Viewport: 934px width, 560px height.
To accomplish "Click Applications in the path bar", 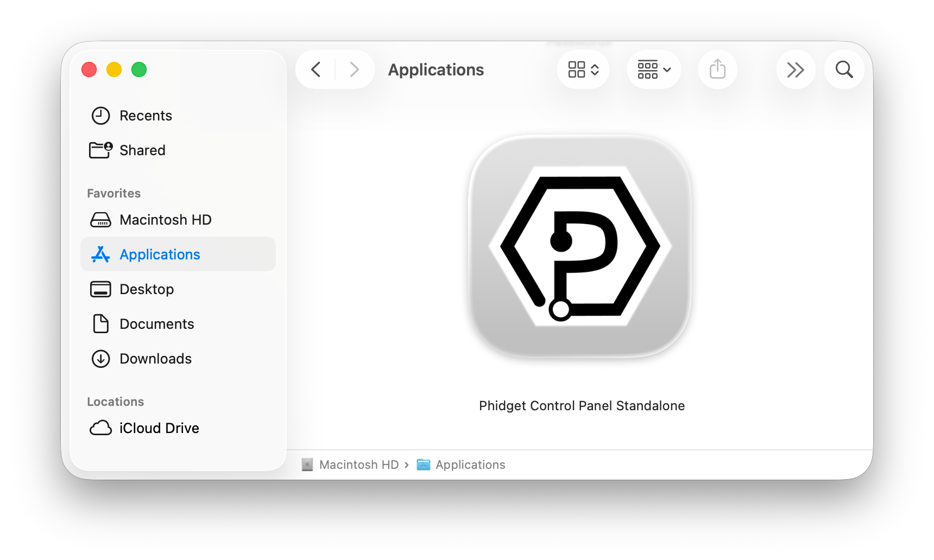I will coord(470,464).
